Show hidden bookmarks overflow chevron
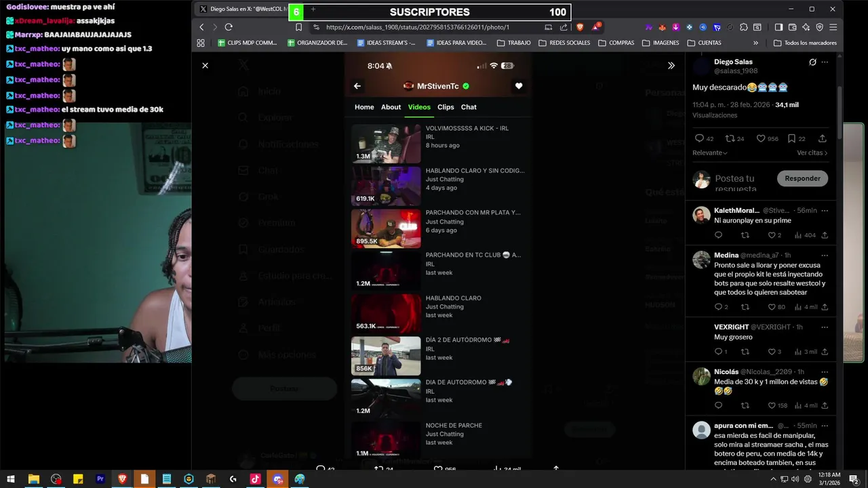This screenshot has width=868, height=488. click(756, 43)
